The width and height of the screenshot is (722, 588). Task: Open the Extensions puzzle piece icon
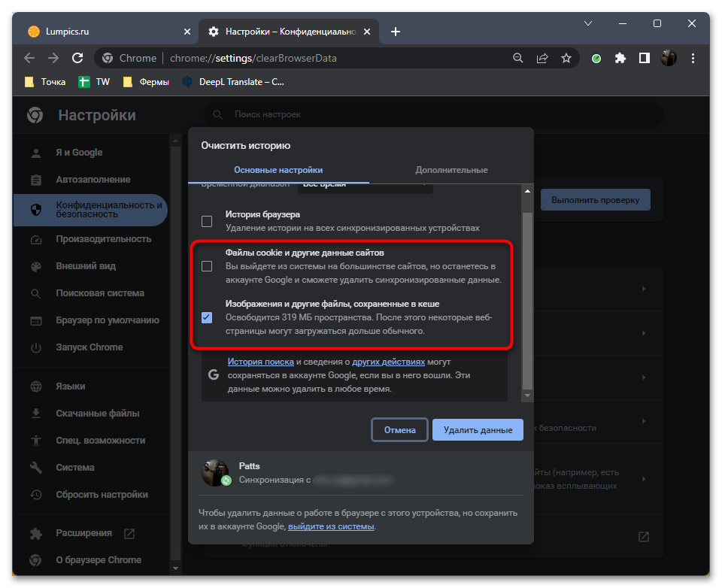point(620,58)
